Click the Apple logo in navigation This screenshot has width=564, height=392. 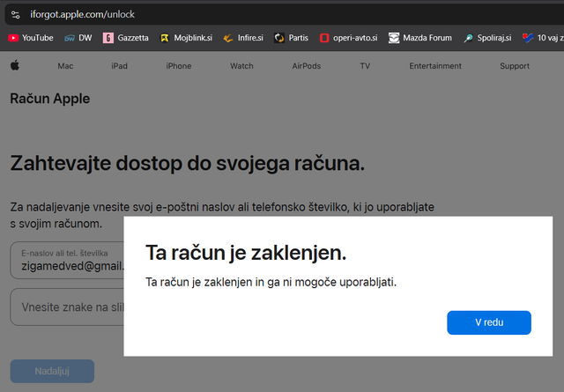(15, 65)
